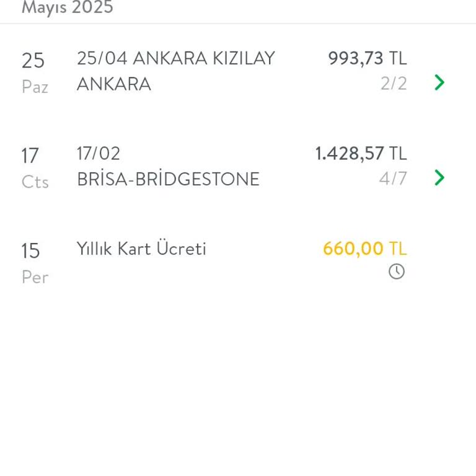Click the day number 25
The height and width of the screenshot is (476, 476).
pyautogui.click(x=33, y=61)
